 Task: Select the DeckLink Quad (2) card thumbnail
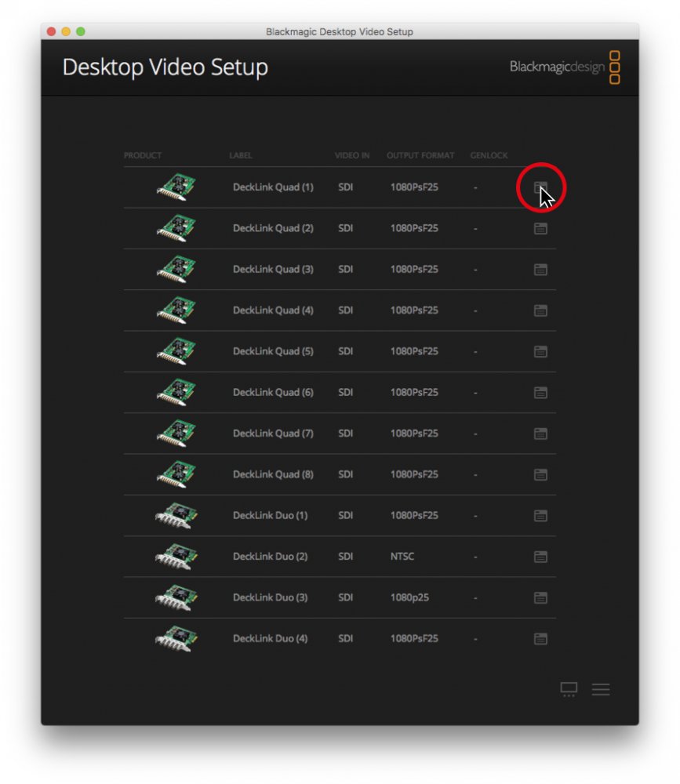click(176, 228)
